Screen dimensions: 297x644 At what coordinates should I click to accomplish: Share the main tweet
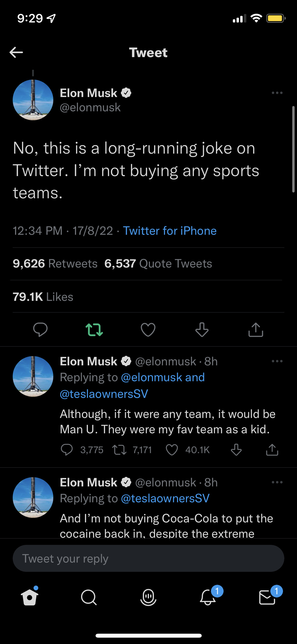(256, 330)
